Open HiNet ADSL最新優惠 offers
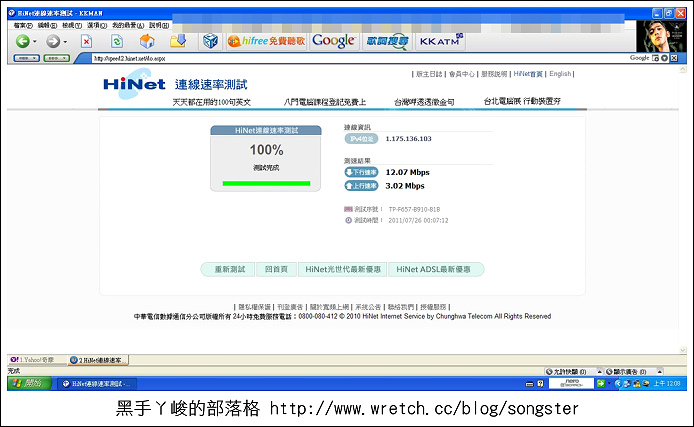The width and height of the screenshot is (694, 427). coord(436,269)
